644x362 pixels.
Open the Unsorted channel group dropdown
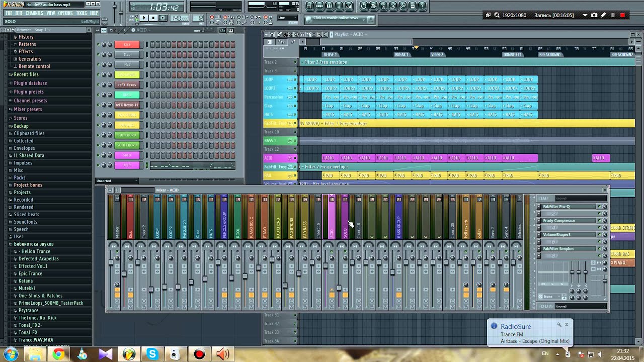click(117, 180)
